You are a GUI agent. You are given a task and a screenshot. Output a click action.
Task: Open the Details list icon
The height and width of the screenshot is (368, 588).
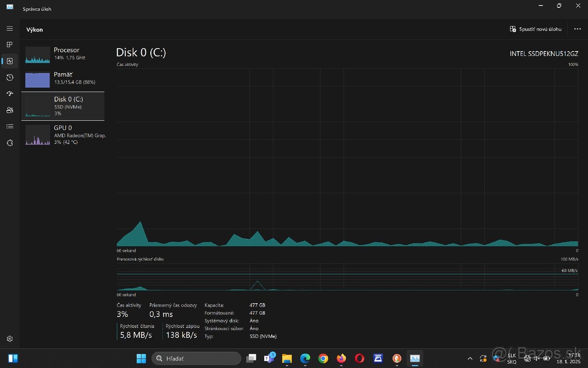(9, 126)
